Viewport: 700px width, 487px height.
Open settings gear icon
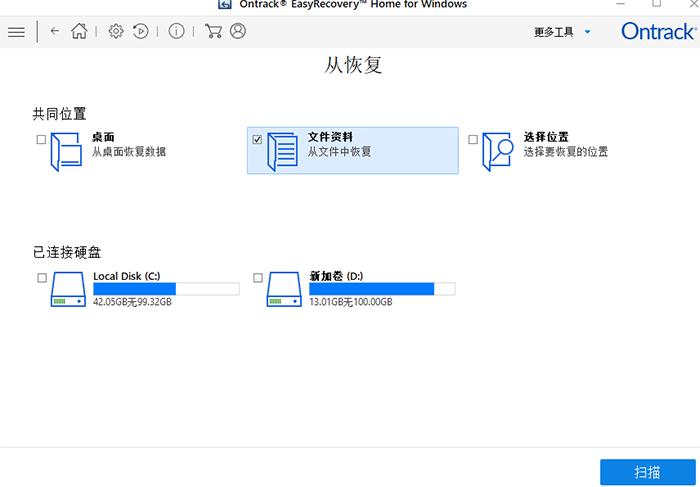click(x=116, y=31)
